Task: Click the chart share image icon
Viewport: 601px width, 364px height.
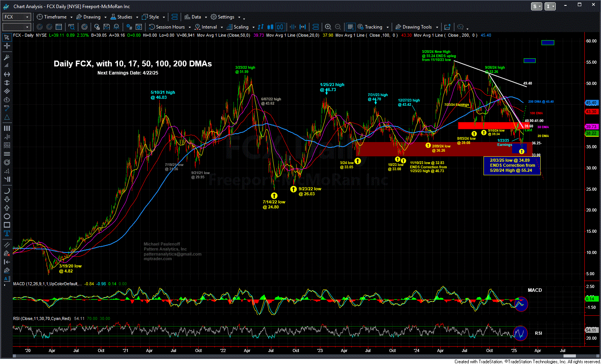Action: pos(447,27)
